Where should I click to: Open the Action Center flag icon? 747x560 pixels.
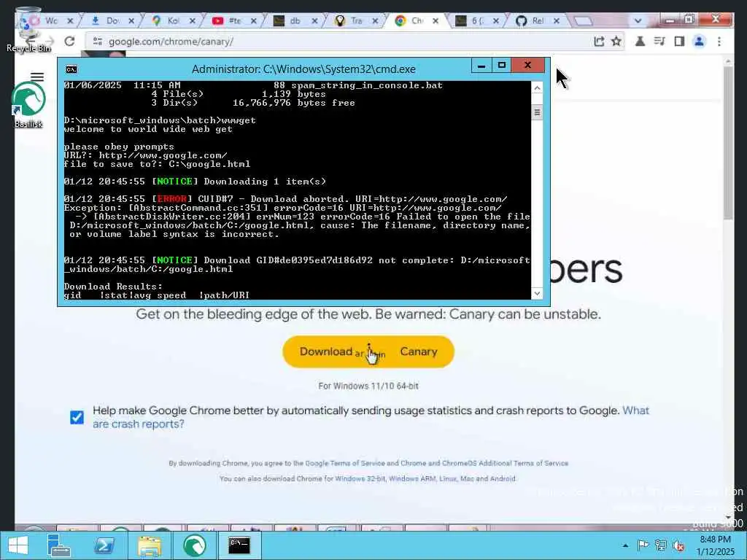click(643, 545)
